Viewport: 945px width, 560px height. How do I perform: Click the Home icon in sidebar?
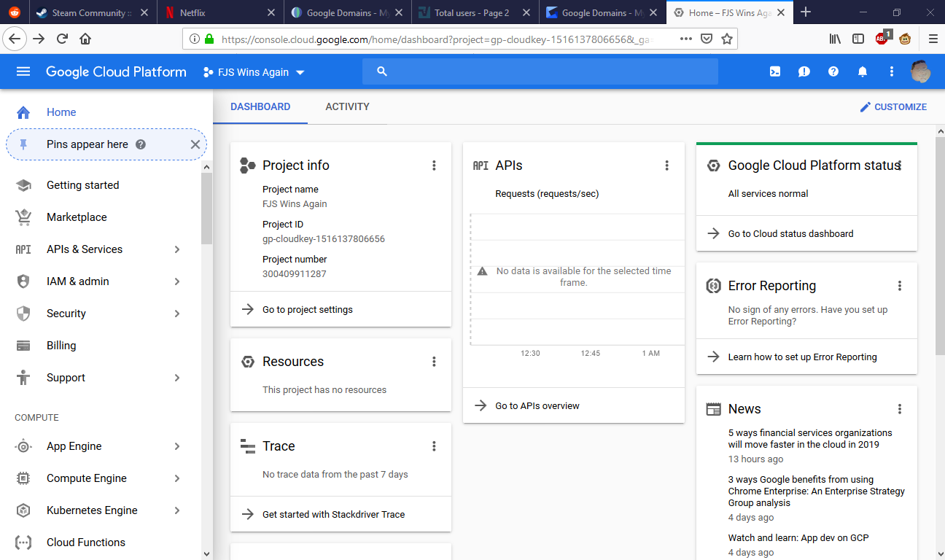click(23, 112)
